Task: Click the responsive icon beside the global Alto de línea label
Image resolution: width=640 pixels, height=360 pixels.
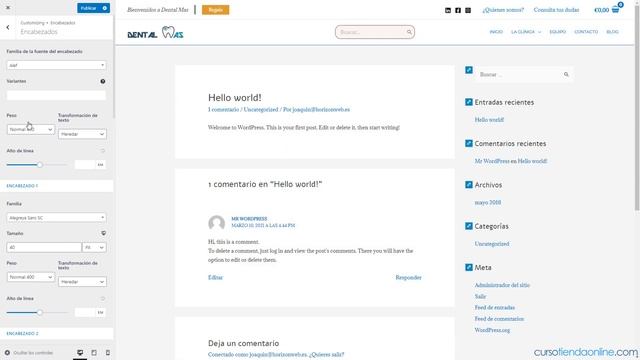Action: [103, 151]
